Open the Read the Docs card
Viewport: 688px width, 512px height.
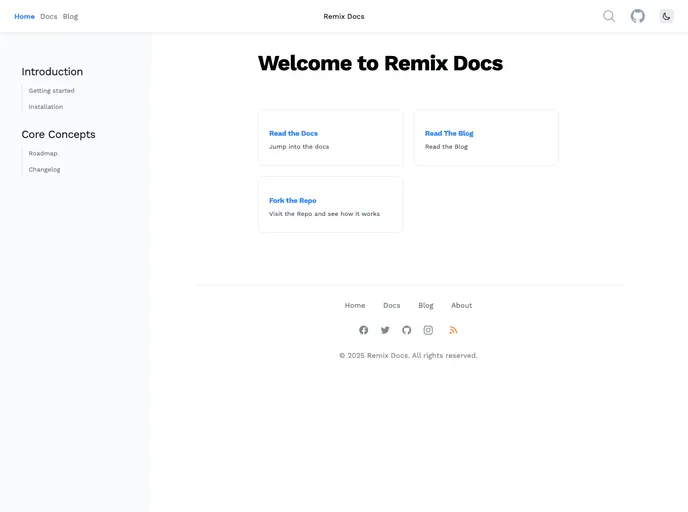pyautogui.click(x=330, y=137)
